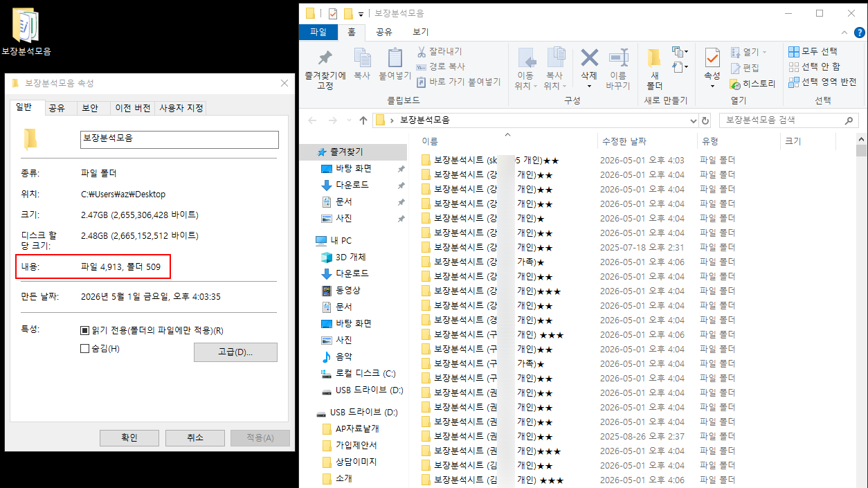
Task: Click 고급(D)... button
Action: coord(235,352)
